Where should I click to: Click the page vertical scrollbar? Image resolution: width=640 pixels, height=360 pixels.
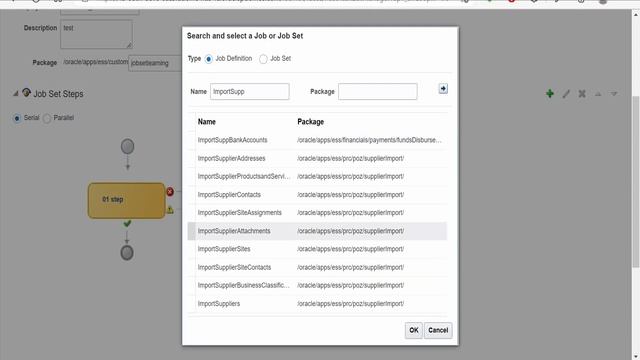[636, 182]
